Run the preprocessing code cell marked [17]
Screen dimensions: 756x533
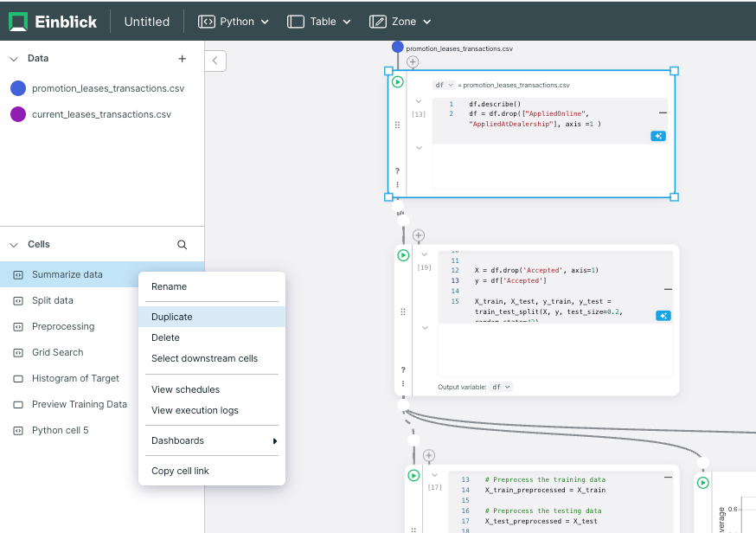coord(413,476)
